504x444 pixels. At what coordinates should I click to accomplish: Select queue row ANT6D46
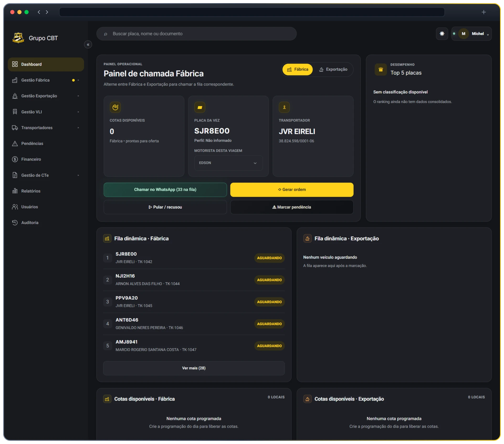coord(194,324)
